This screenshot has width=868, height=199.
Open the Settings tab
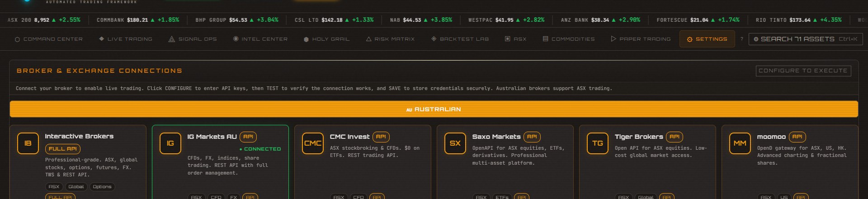[x=707, y=39]
